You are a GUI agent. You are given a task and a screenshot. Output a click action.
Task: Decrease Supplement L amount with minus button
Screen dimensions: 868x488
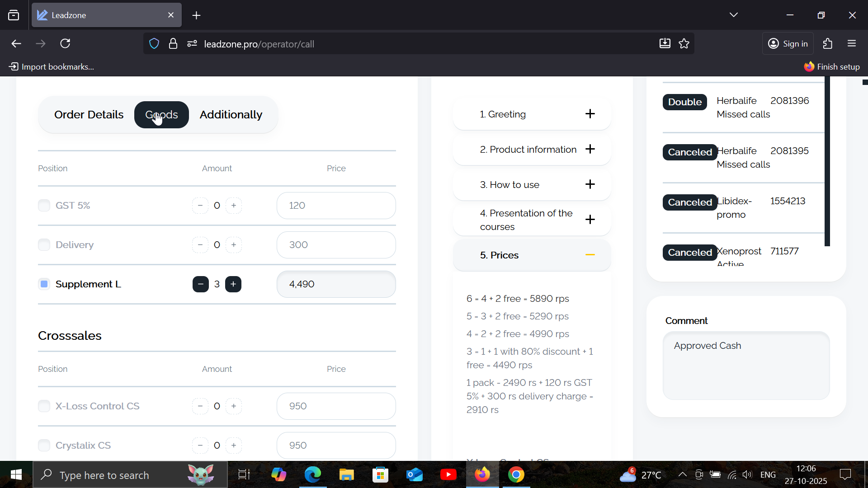pyautogui.click(x=200, y=284)
